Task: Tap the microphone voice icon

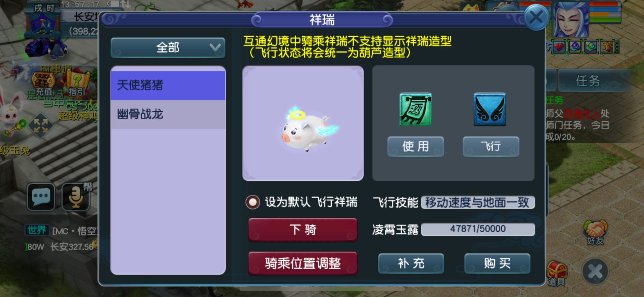Action: click(x=76, y=197)
